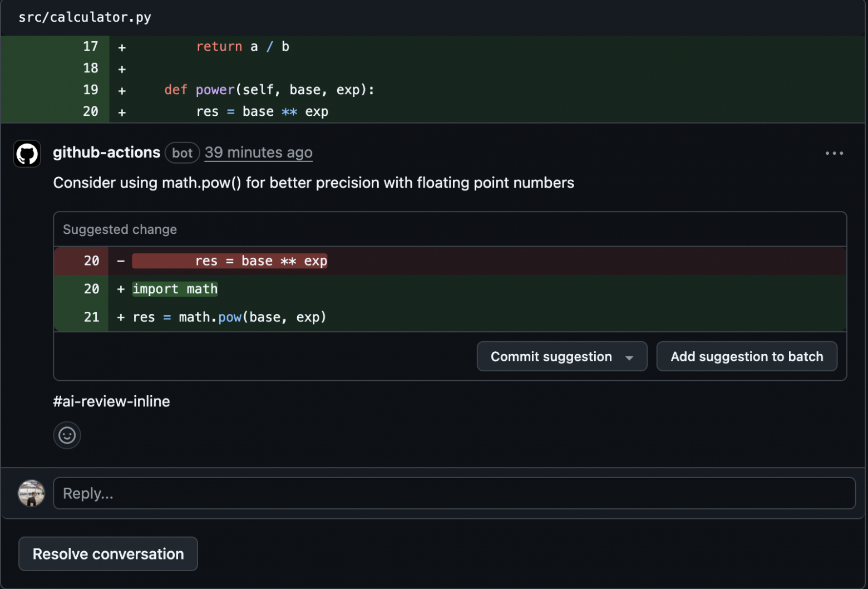Add an emoji reaction with the smiley icon
868x589 pixels.
[67, 435]
